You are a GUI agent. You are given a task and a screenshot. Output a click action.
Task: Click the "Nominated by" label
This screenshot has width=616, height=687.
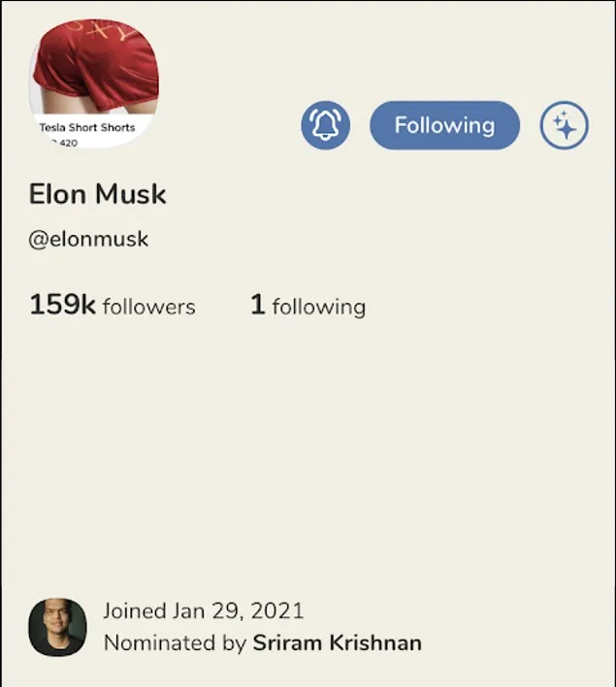[x=175, y=642]
